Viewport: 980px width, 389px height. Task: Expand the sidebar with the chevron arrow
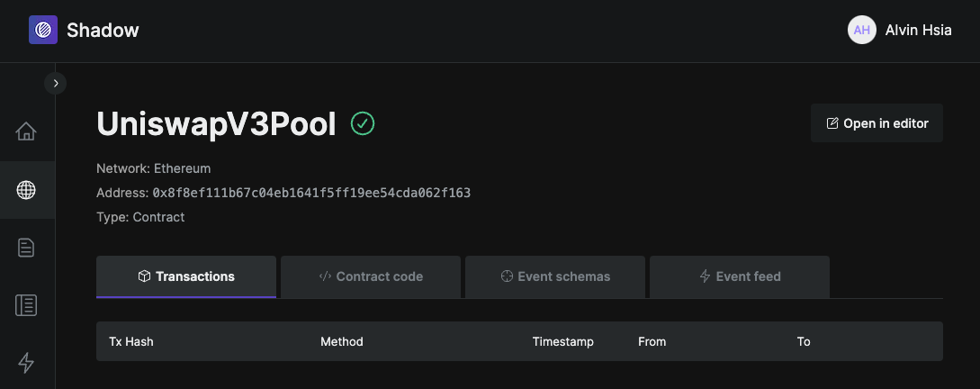pyautogui.click(x=56, y=83)
